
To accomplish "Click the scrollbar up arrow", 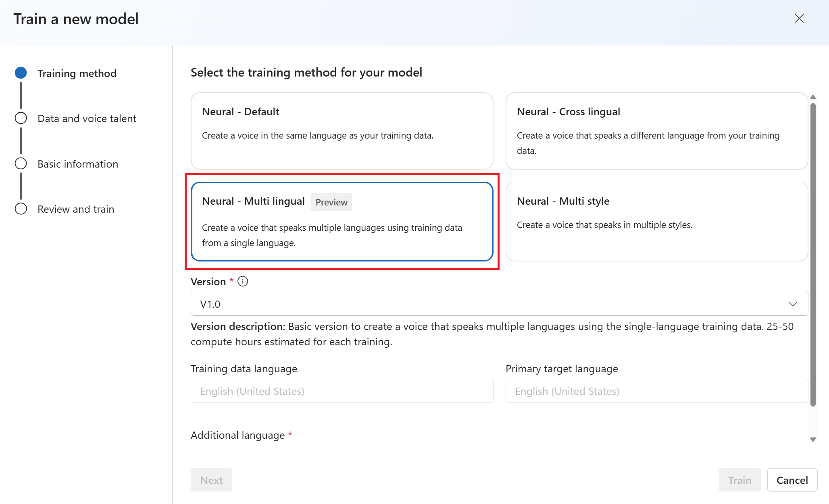I will pyautogui.click(x=813, y=97).
